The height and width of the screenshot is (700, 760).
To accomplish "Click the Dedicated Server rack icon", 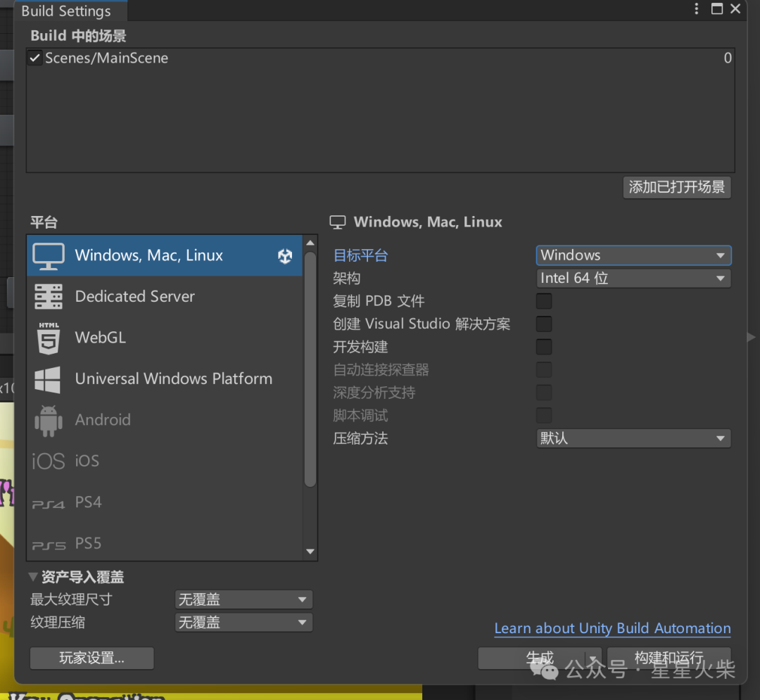I will pyautogui.click(x=48, y=296).
